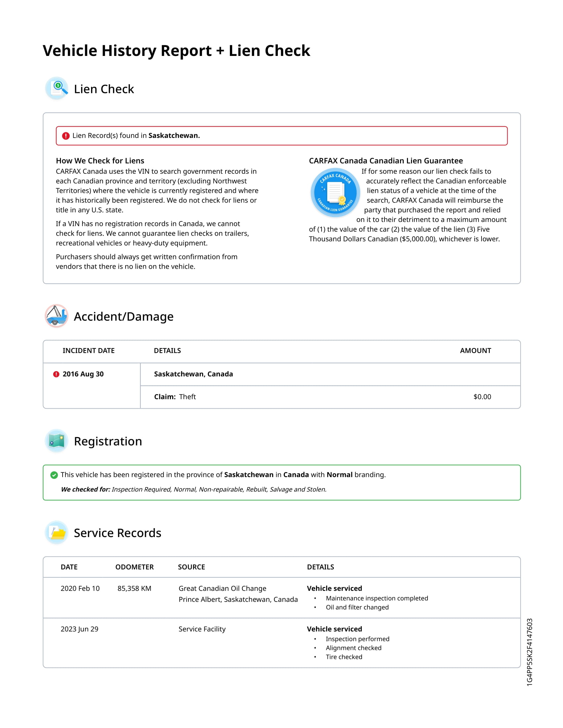Click the DATE header in Service Records
Screen dimensions: 563x728
pos(69,567)
